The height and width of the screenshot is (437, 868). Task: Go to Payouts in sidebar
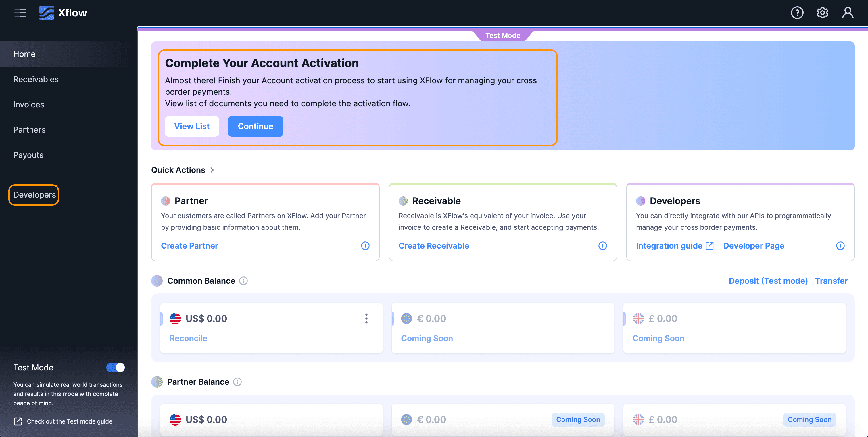28,155
